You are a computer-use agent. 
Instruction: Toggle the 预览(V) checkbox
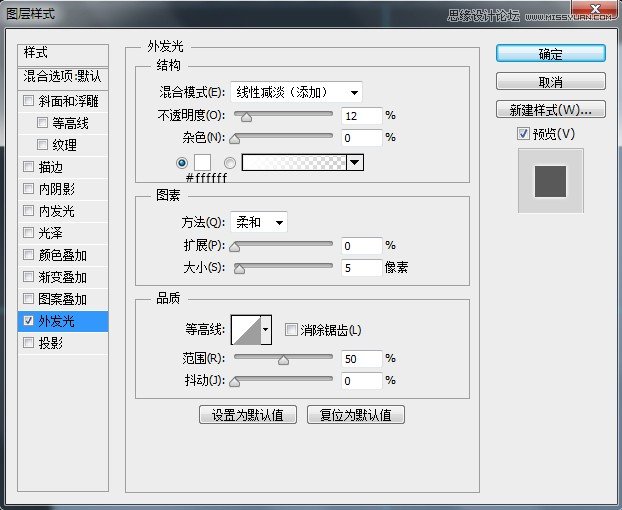point(523,134)
